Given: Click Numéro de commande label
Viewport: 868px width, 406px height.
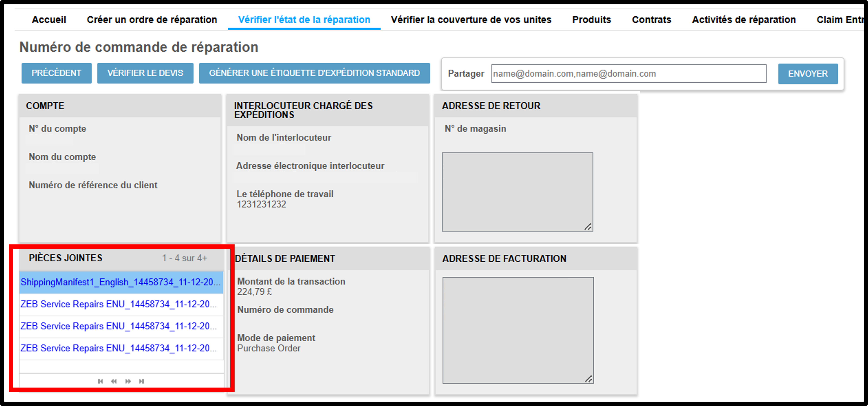Looking at the screenshot, I should coord(285,310).
